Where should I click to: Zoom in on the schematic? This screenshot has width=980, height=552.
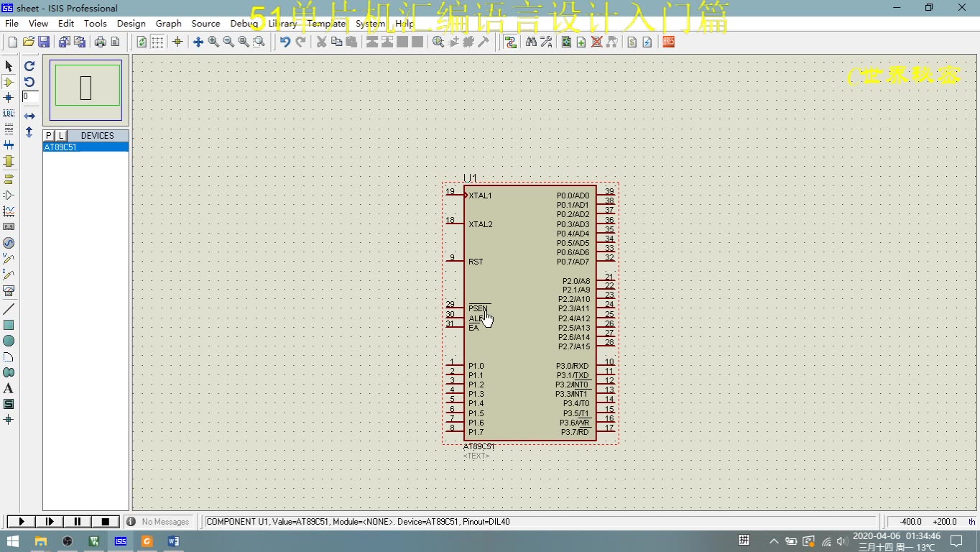(213, 42)
